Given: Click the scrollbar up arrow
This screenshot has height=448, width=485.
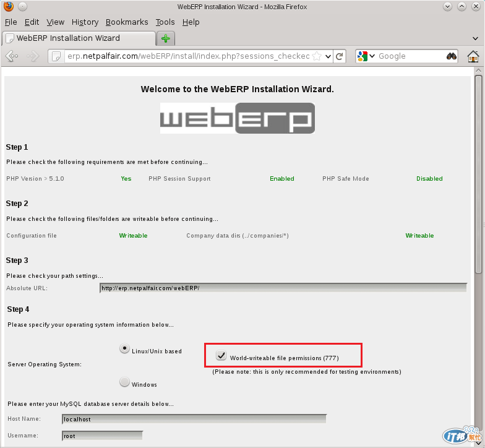Looking at the screenshot, I should (479, 71).
